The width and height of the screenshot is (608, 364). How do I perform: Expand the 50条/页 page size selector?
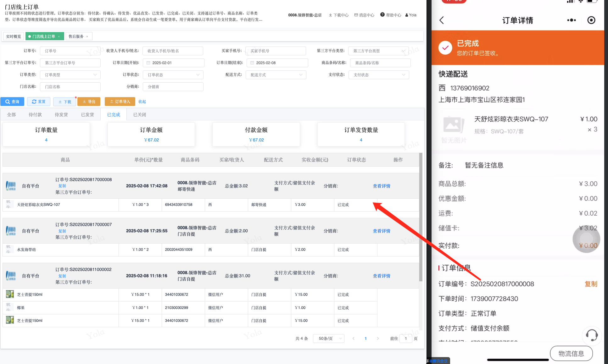[328, 339]
